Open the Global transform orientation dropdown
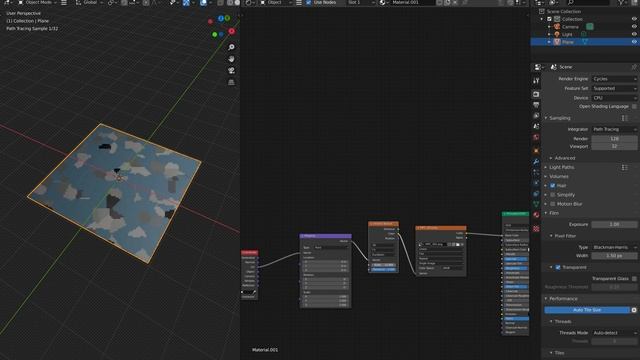 tap(89, 2)
